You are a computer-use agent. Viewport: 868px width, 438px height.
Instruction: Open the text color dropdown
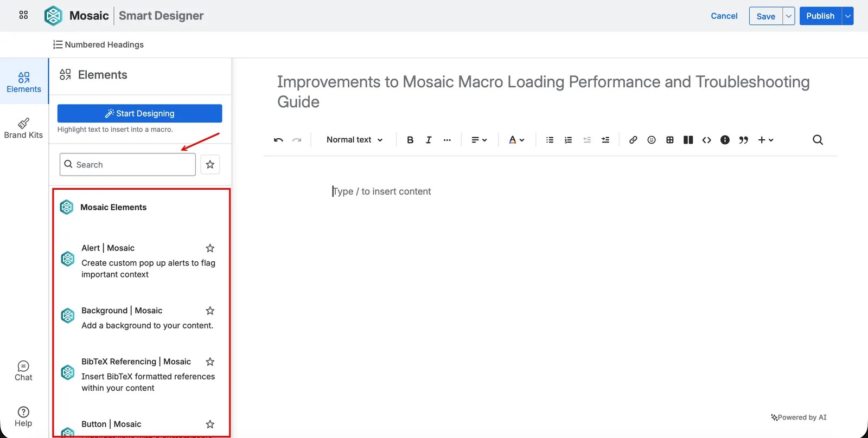click(x=516, y=140)
